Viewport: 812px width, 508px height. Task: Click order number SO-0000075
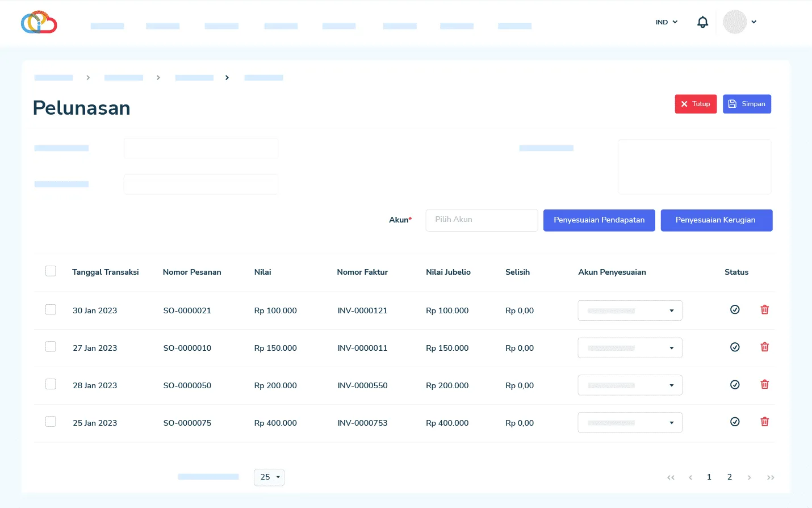click(187, 423)
